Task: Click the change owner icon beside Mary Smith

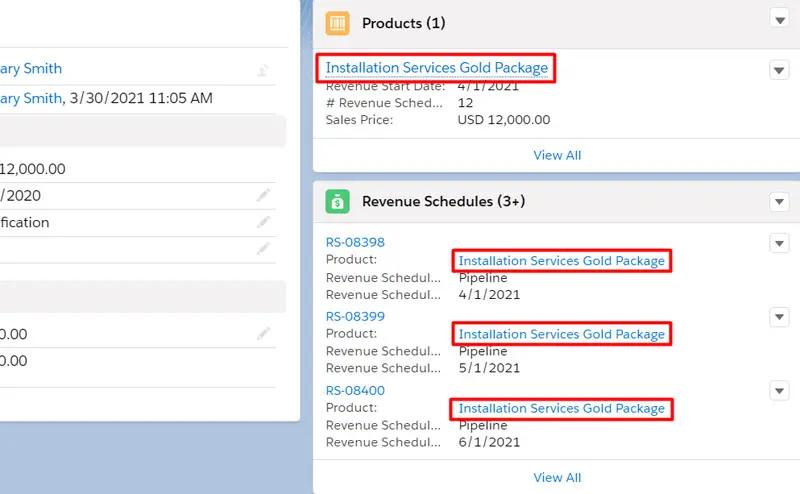Action: point(263,70)
